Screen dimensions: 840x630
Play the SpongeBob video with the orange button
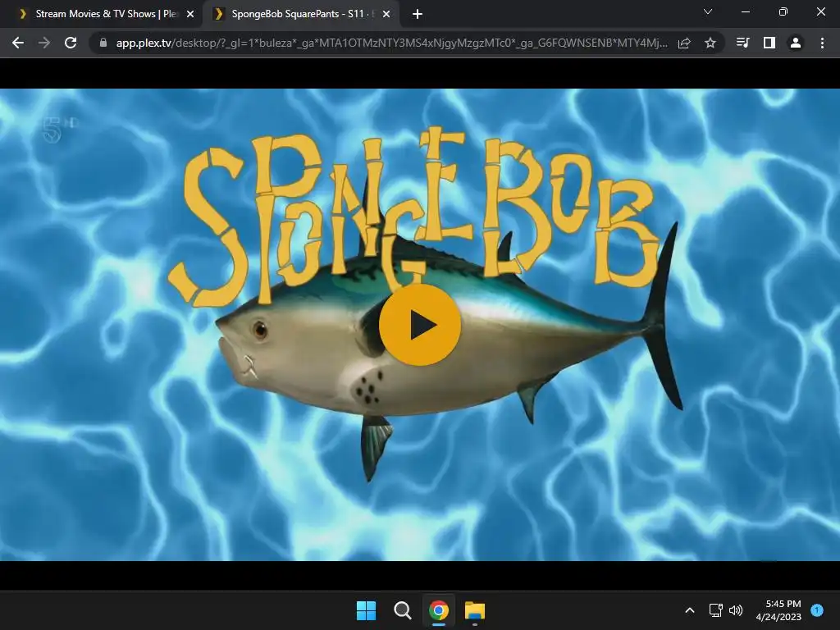pos(419,325)
